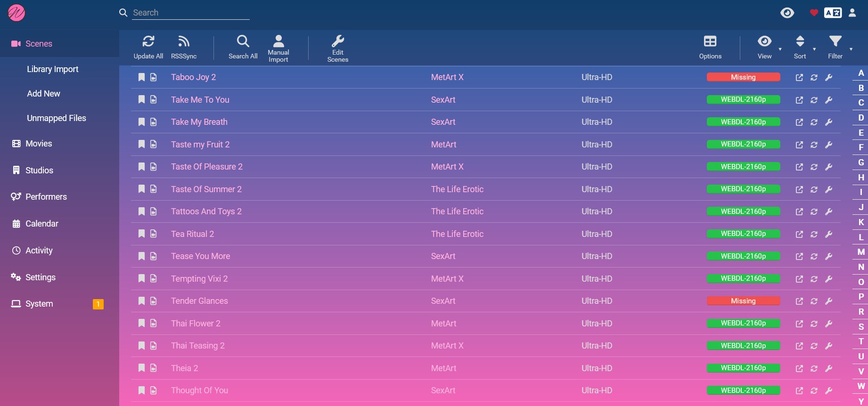
Task: Click the Search input field
Action: pyautogui.click(x=191, y=13)
